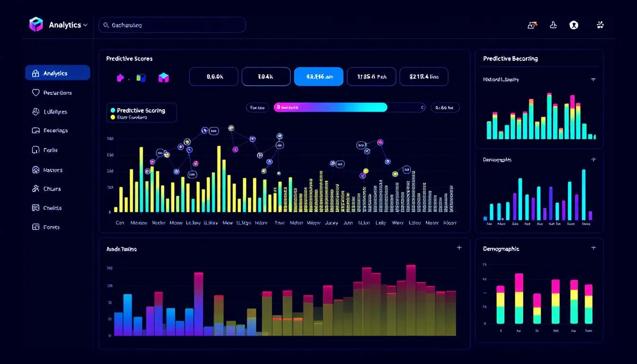Open the settings icon at top right

click(600, 25)
